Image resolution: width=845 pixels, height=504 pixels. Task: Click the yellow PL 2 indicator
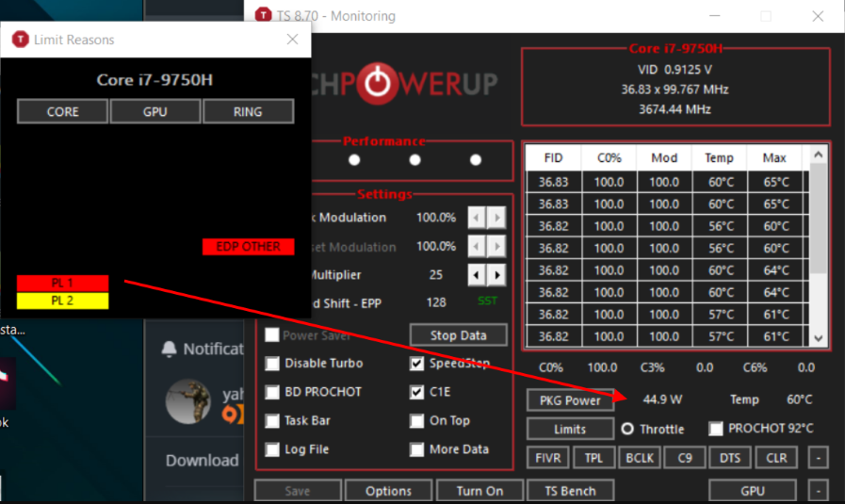[62, 301]
